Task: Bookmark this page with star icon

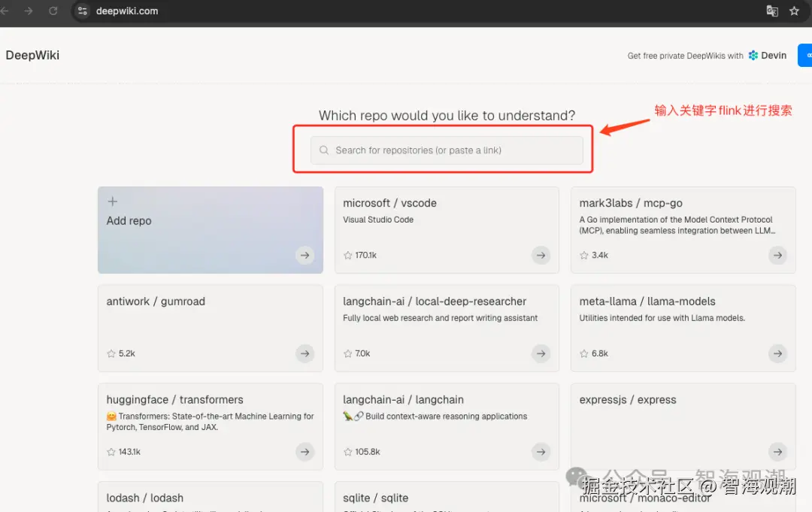Action: coord(794,11)
